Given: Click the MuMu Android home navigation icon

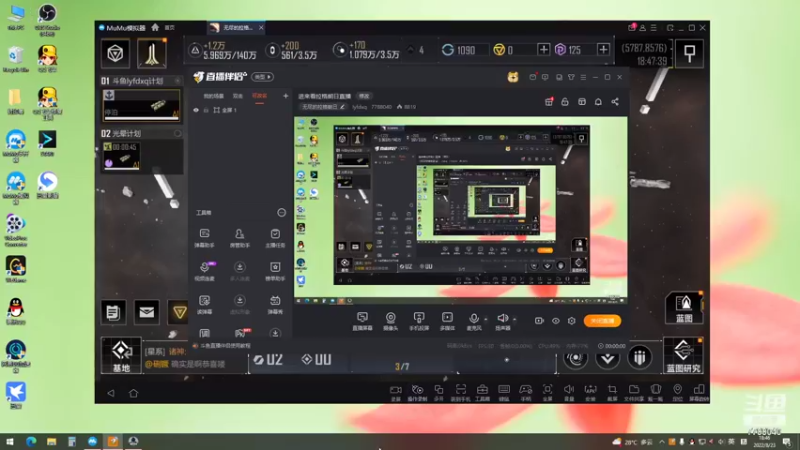Looking at the screenshot, I should [x=133, y=393].
